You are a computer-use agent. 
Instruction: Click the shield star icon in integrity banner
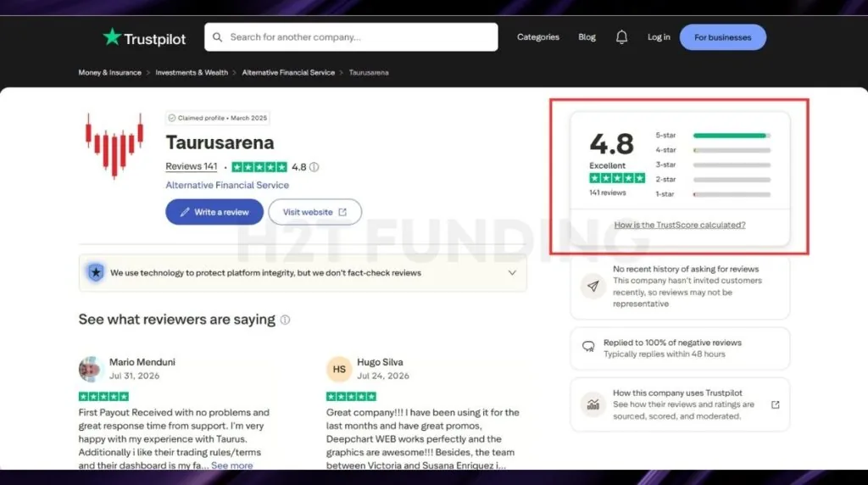(x=96, y=272)
